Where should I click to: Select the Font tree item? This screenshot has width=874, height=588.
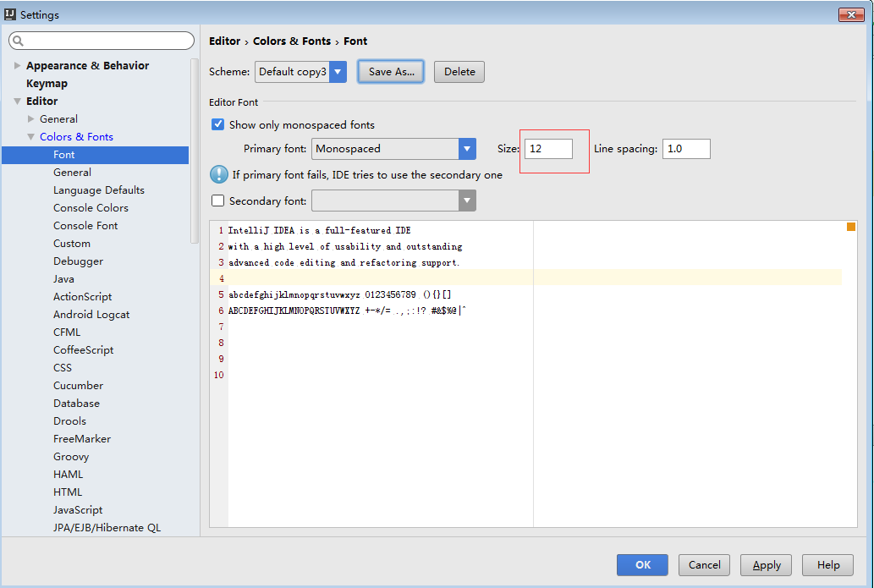pyautogui.click(x=96, y=155)
